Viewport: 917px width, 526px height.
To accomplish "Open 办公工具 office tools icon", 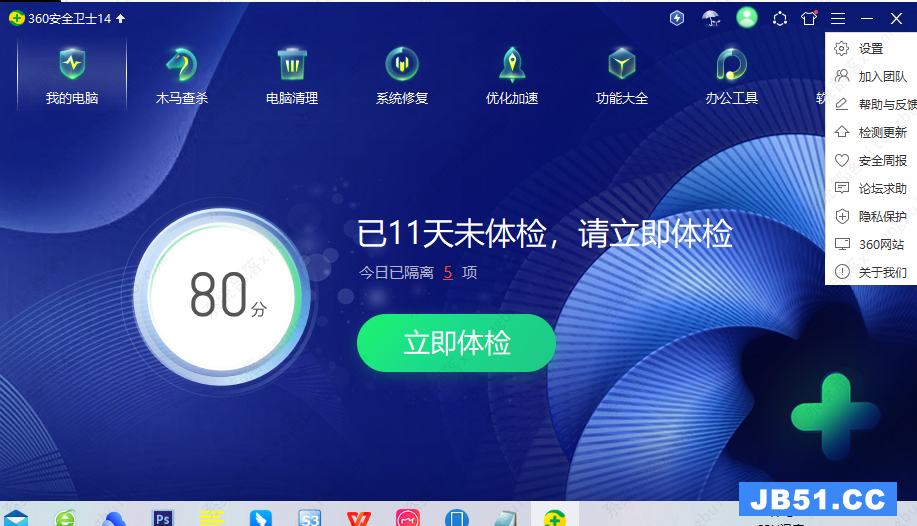I will pos(732,65).
